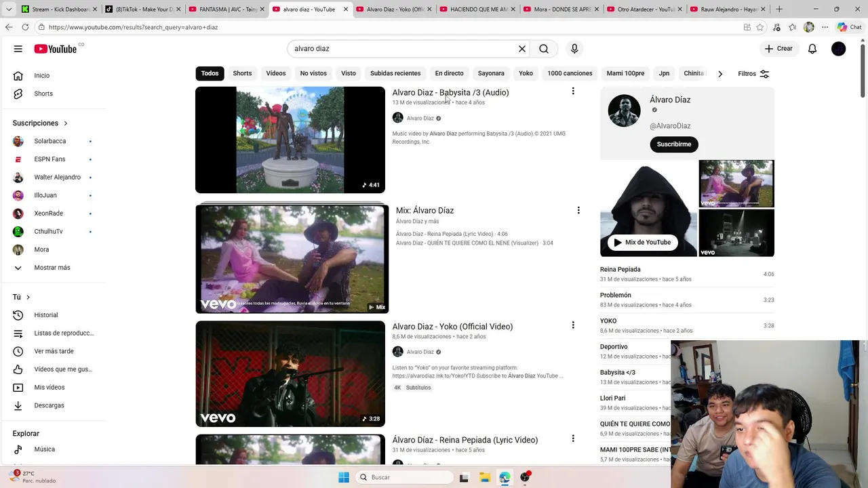Select the Shorts filter chip
Viewport: 868px width, 488px height.
click(x=242, y=73)
